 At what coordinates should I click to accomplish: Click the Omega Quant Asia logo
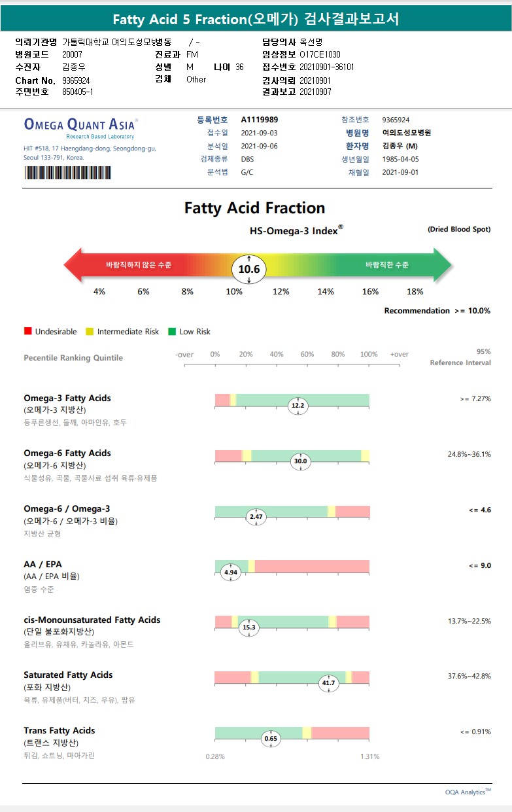[80, 125]
